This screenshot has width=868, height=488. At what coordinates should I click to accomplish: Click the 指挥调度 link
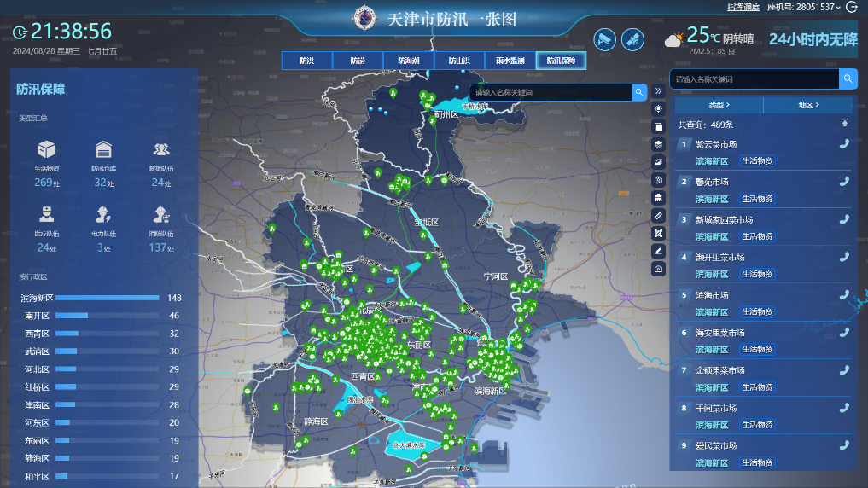pyautogui.click(x=743, y=7)
